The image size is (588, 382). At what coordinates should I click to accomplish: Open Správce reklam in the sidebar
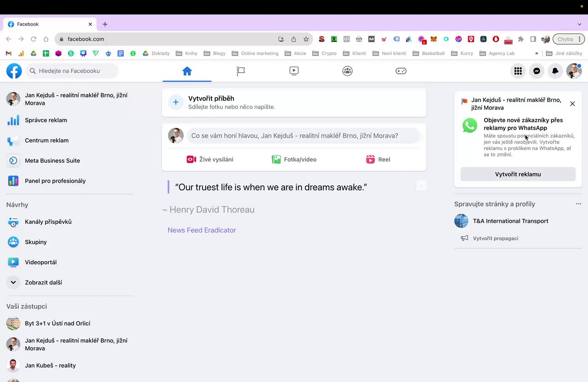coord(70,120)
